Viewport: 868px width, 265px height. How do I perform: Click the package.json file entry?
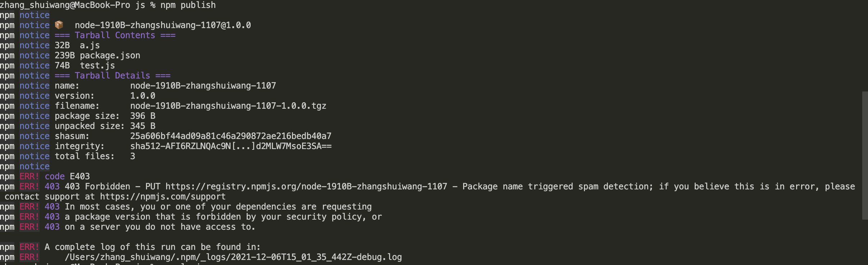(110, 55)
